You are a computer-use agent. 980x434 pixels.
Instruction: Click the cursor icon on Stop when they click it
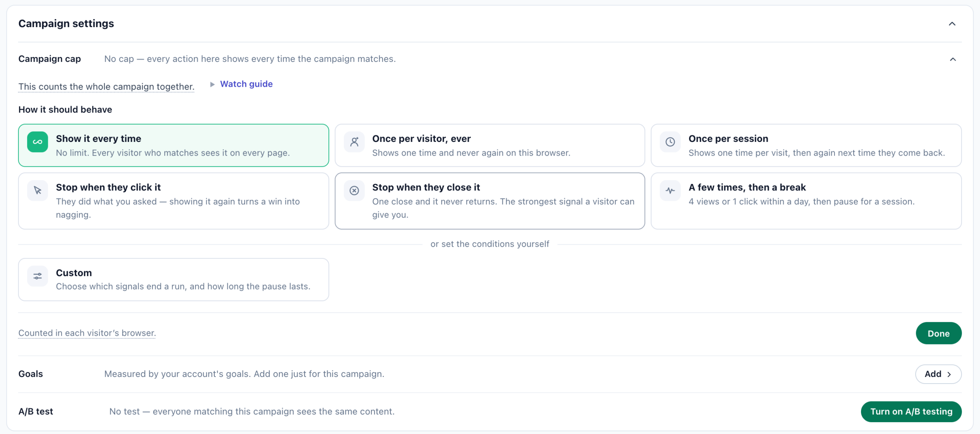click(38, 190)
